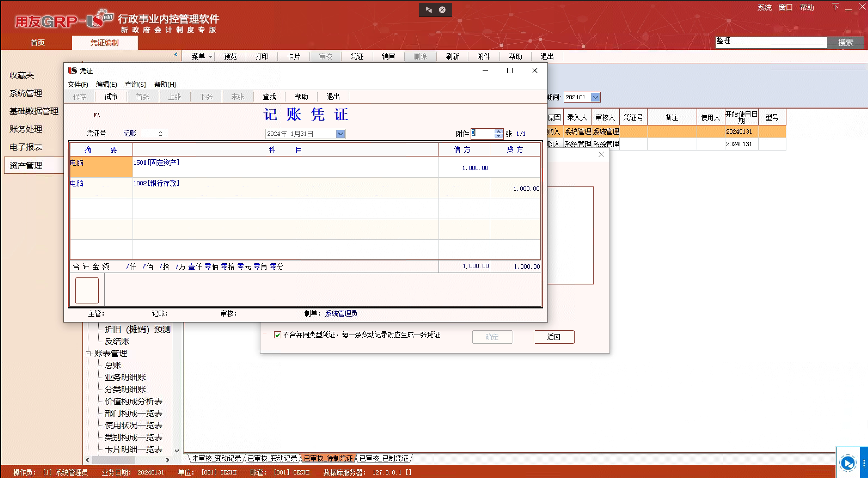Increase the attachment count spinner
This screenshot has height=478, width=868.
[x=498, y=131]
